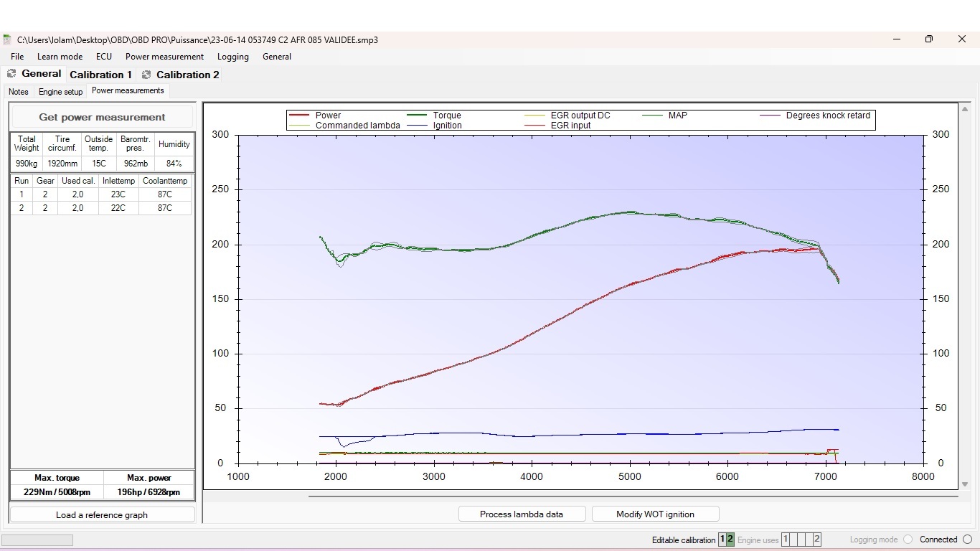Screen dimensions: 980x551
Task: Click Load a reference graph
Action: pyautogui.click(x=102, y=514)
